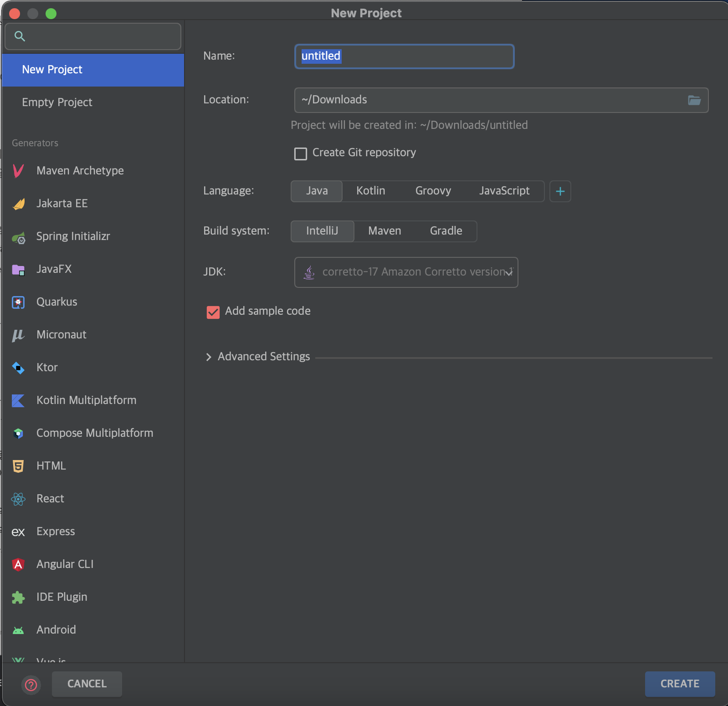Viewport: 728px width, 706px height.
Task: Click the Quarkus generator icon
Action: click(x=18, y=302)
